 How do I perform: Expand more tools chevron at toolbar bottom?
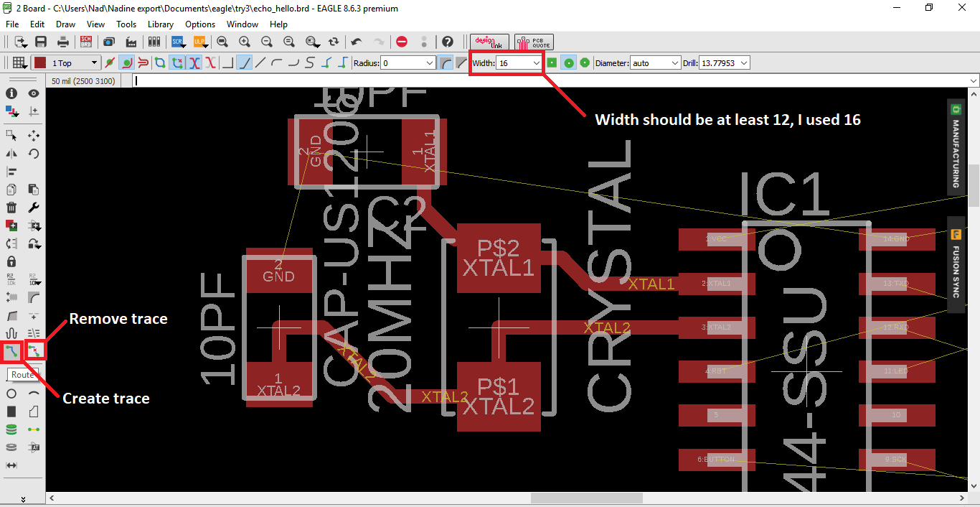23,498
